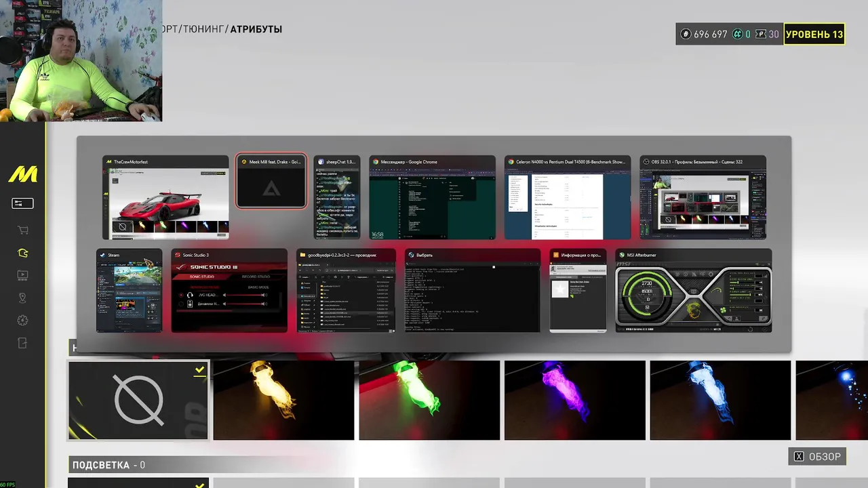Image resolution: width=868 pixels, height=488 pixels.
Task: Click the exit door icon in sidebar
Action: pos(22,344)
